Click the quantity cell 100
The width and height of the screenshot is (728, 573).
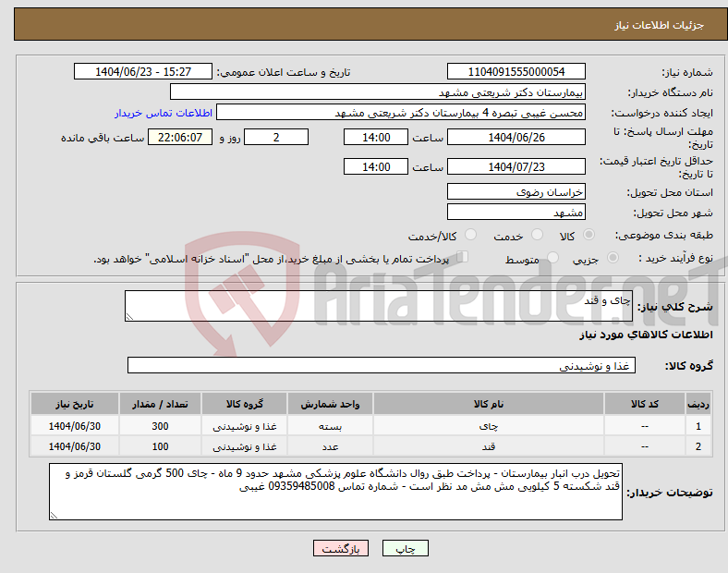click(x=160, y=446)
